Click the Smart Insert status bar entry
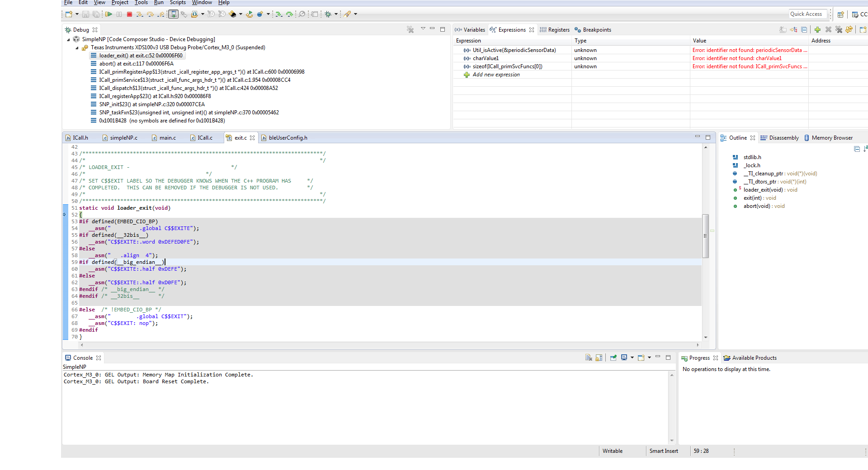 coord(664,451)
